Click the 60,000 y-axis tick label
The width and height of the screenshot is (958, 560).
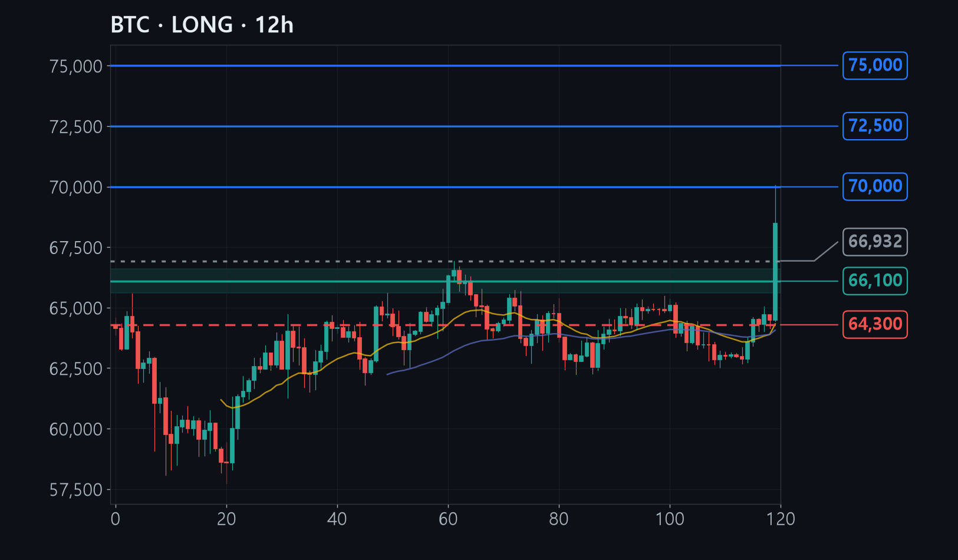pos(76,429)
